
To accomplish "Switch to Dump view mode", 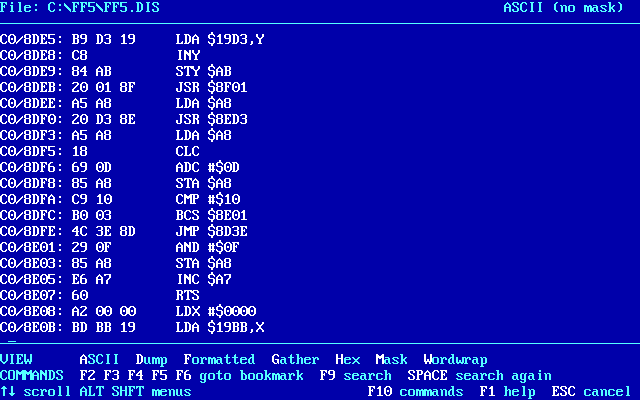I will (x=151, y=359).
